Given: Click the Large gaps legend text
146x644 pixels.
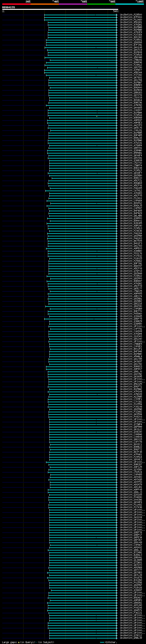Looking at the screenshot, I should tap(10, 642).
